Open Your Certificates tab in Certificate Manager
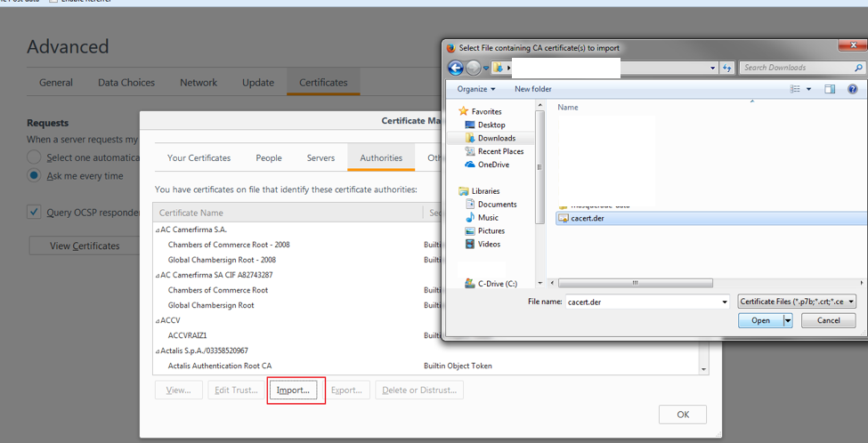This screenshot has height=443, width=868. pos(199,157)
